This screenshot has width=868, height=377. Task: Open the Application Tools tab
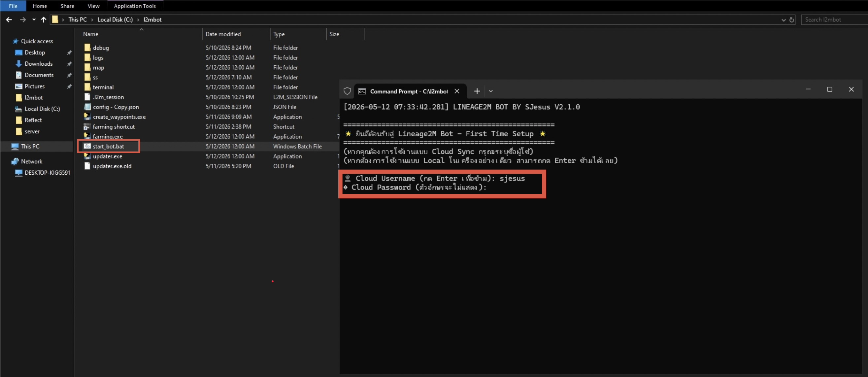click(x=135, y=6)
